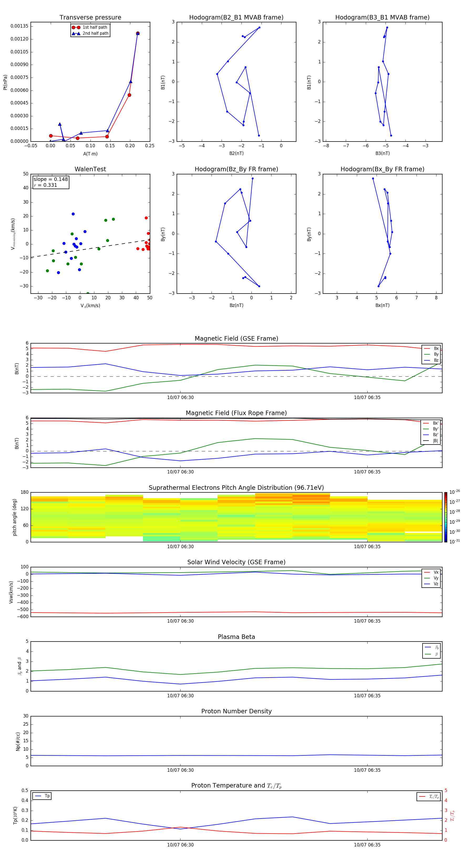Click the "slope = 0.148" annotation
The width and height of the screenshot is (473, 868).
click(50, 179)
